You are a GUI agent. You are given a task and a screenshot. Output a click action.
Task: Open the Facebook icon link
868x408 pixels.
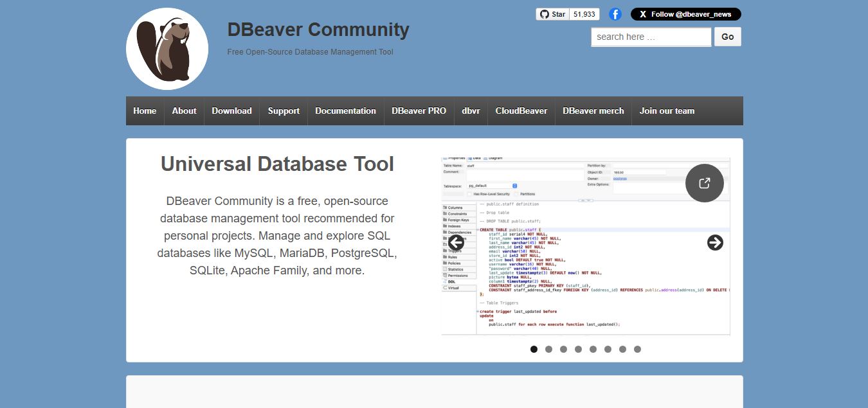click(x=615, y=14)
